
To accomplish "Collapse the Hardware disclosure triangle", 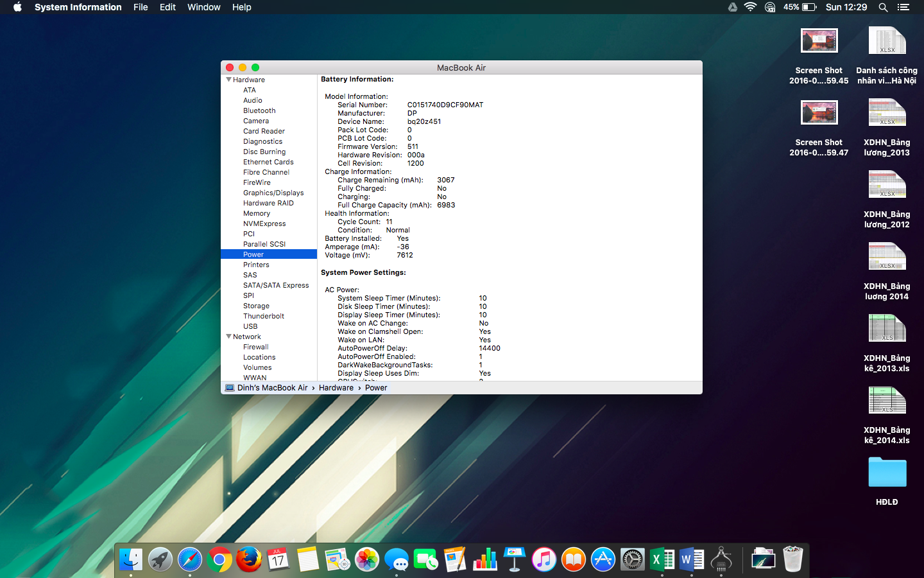I will point(228,80).
